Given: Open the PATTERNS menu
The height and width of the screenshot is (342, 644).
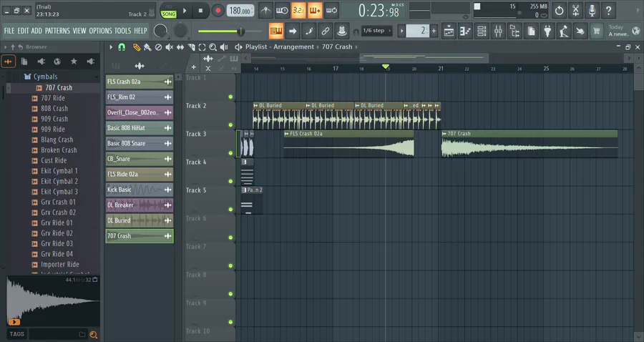Looking at the screenshot, I should [57, 31].
